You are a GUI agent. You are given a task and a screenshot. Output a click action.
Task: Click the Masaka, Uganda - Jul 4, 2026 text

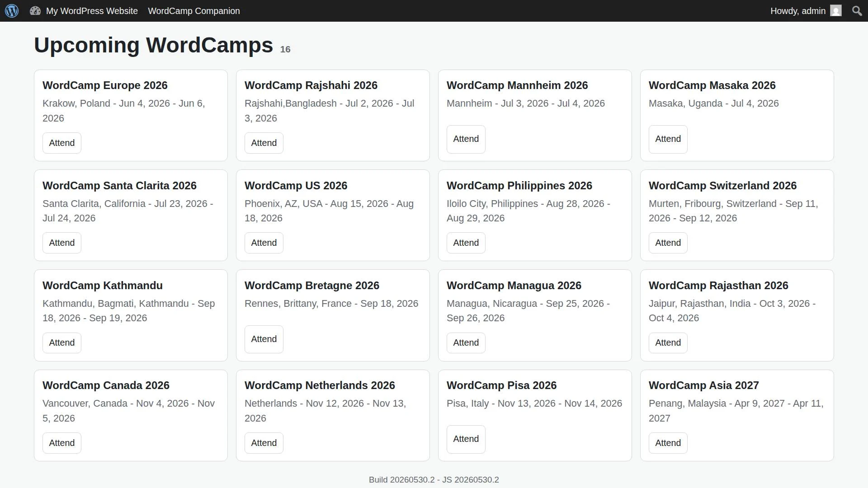pos(713,103)
